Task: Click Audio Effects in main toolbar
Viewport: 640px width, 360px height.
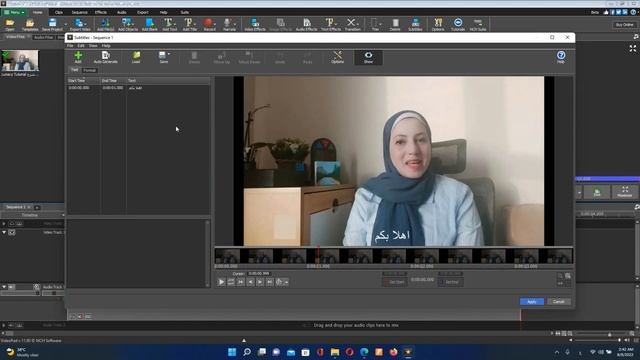Action: click(307, 24)
